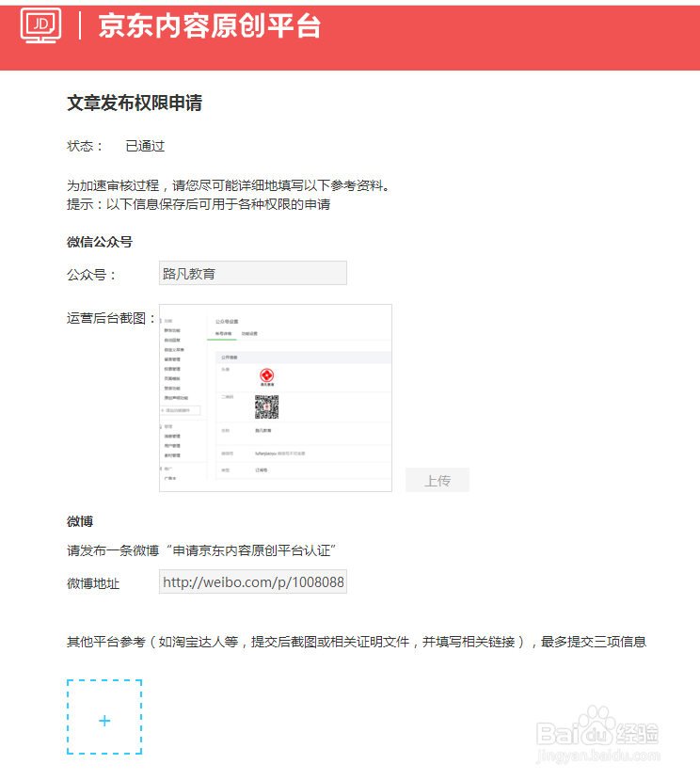Click the 京东内容原创平台 header title
This screenshot has width=700, height=780.
pyautogui.click(x=210, y=25)
